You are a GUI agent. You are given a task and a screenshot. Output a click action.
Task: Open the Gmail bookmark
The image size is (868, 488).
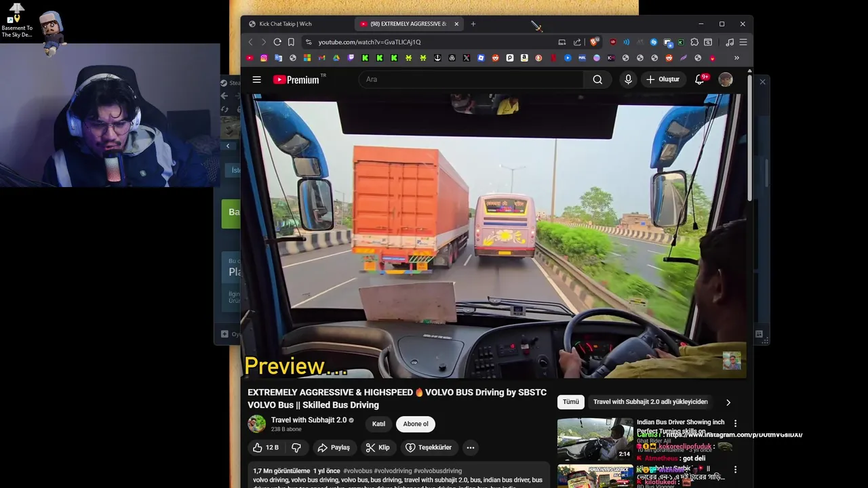click(x=321, y=58)
